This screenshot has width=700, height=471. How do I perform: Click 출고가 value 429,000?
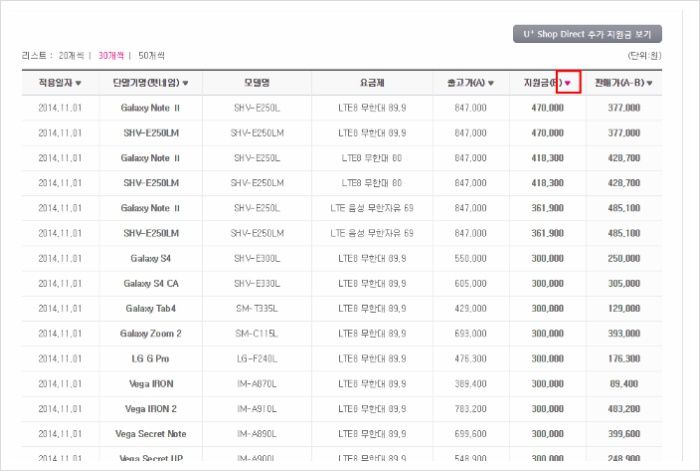pos(471,308)
